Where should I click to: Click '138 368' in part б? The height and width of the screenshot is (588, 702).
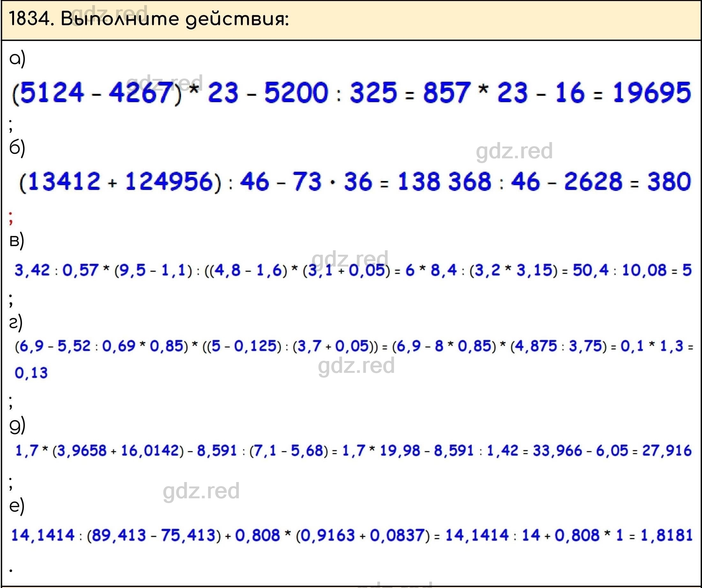pyautogui.click(x=444, y=181)
